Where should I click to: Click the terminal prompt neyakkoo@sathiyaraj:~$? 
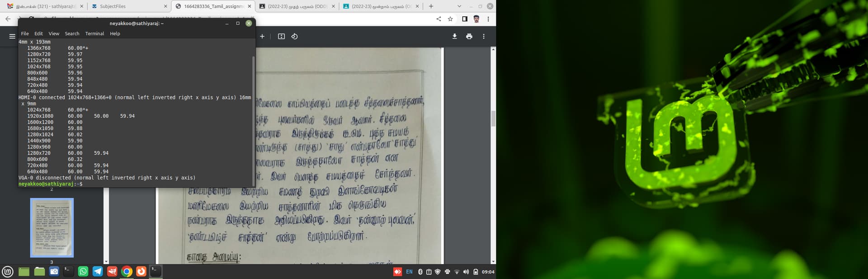click(x=51, y=184)
